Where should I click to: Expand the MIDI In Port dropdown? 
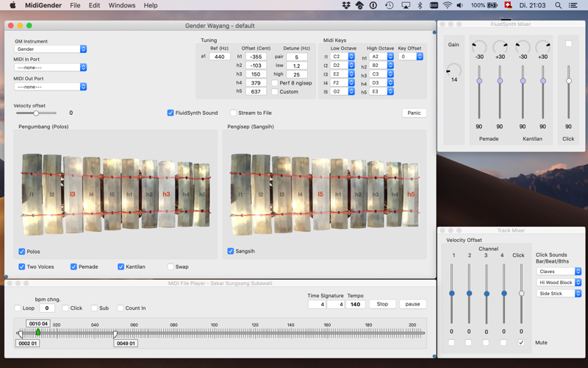50,68
